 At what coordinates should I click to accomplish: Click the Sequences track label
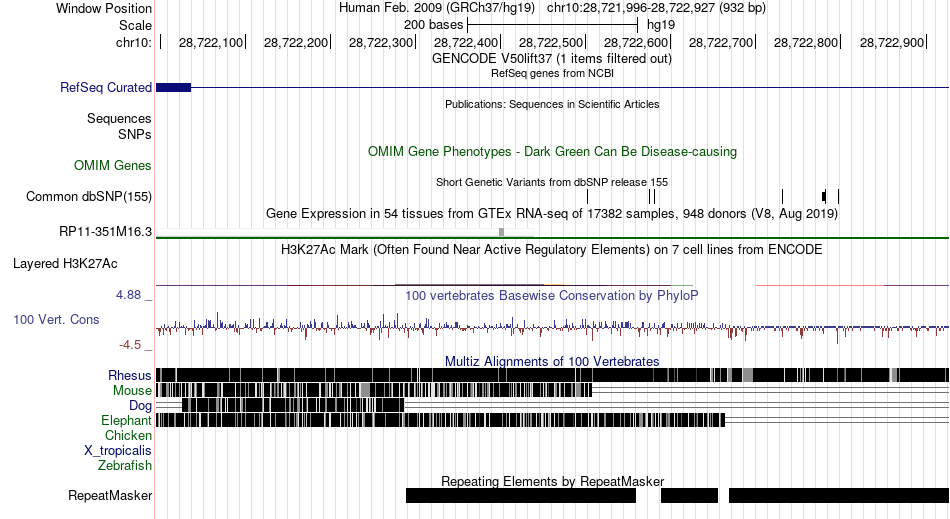point(119,118)
